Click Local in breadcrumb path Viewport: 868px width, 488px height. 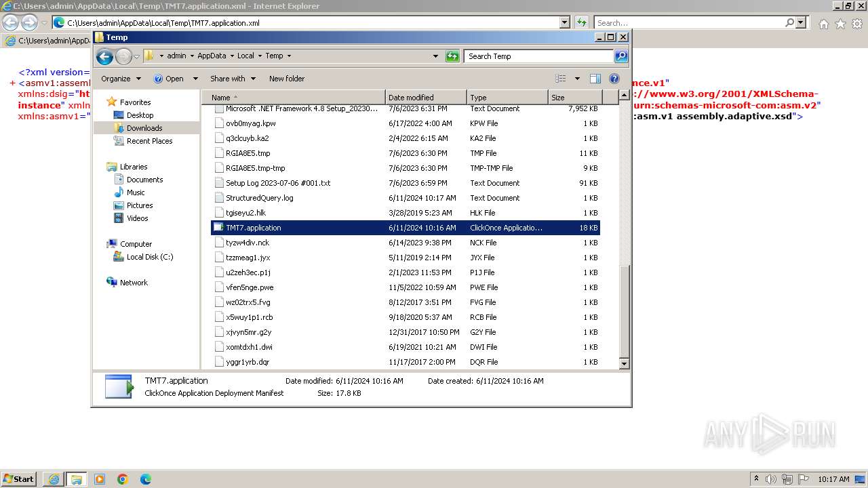pyautogui.click(x=245, y=56)
